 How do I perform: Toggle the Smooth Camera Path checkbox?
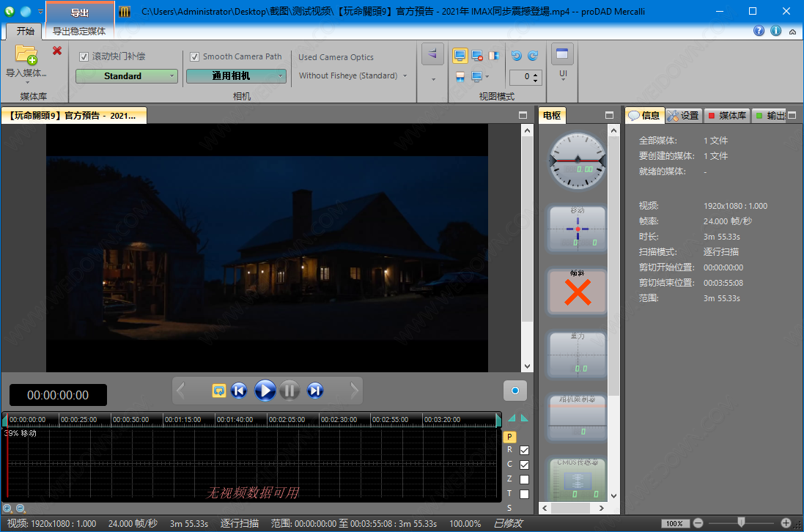[x=195, y=57]
